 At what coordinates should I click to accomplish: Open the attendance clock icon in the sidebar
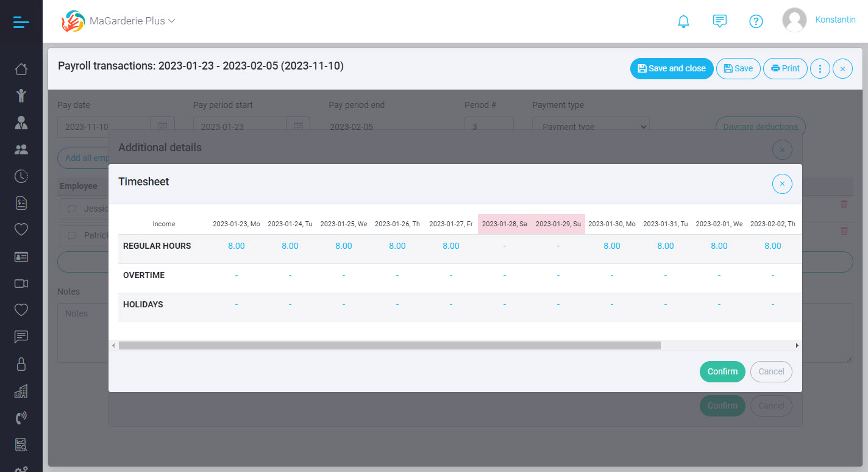tap(21, 176)
